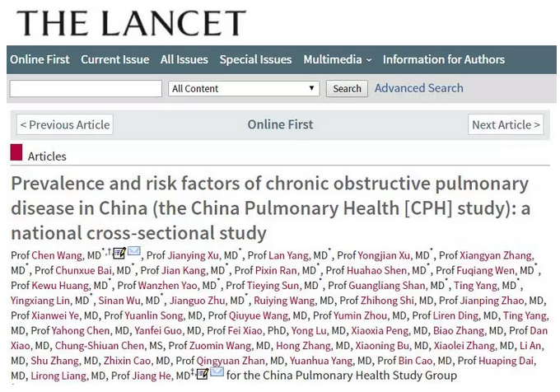This screenshot has width=560, height=392.
Task: Select Special Issues in the navigation bar
Action: click(x=255, y=59)
